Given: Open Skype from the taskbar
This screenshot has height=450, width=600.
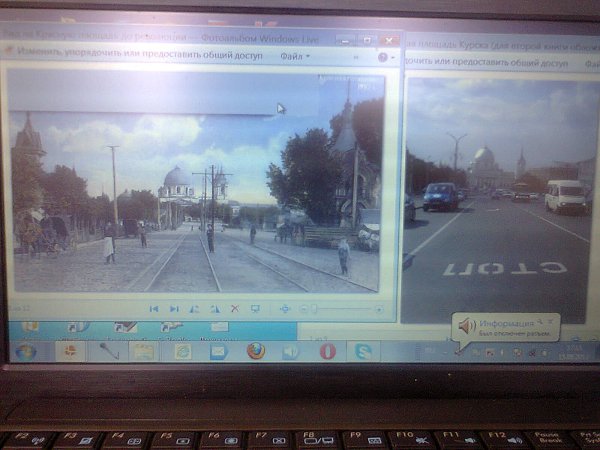Looking at the screenshot, I should (360, 351).
